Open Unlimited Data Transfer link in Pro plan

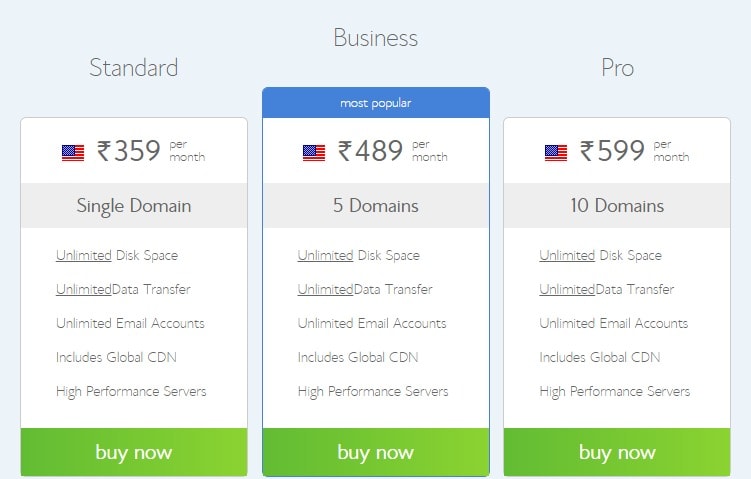point(567,289)
